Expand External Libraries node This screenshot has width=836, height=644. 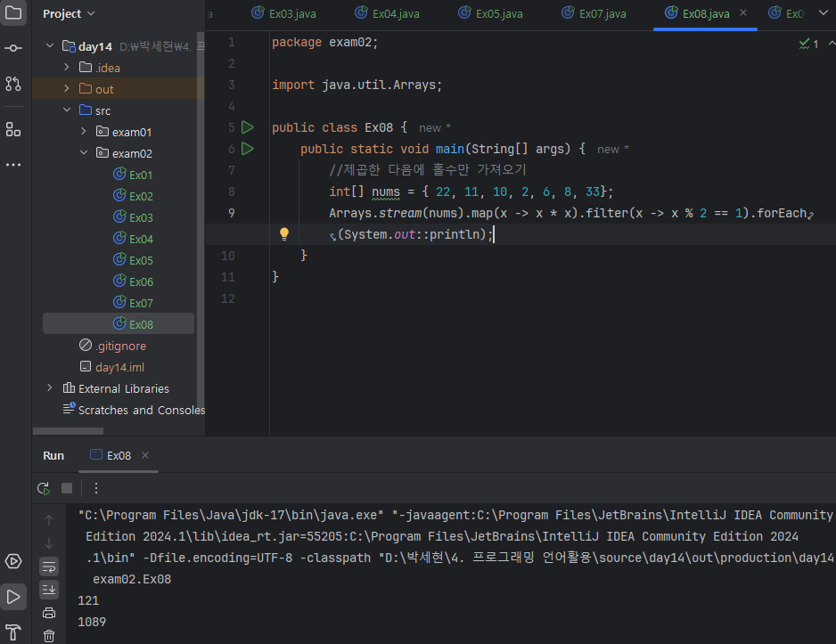(x=50, y=387)
